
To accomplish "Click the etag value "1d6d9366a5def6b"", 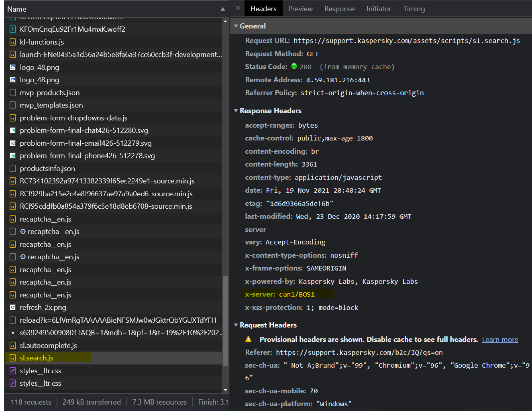I will pos(300,204).
